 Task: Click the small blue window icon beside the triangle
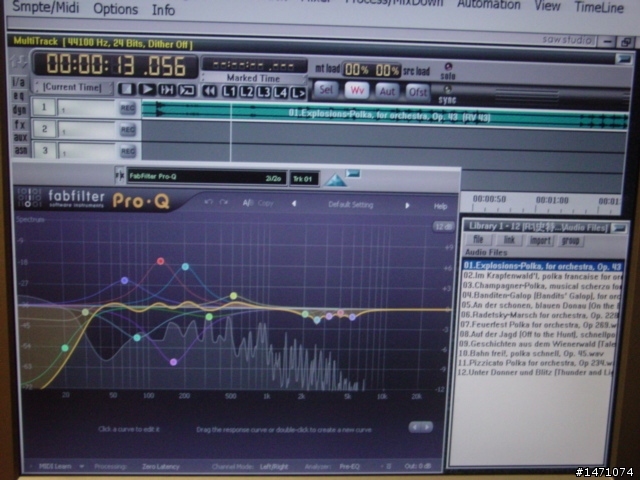click(x=353, y=174)
